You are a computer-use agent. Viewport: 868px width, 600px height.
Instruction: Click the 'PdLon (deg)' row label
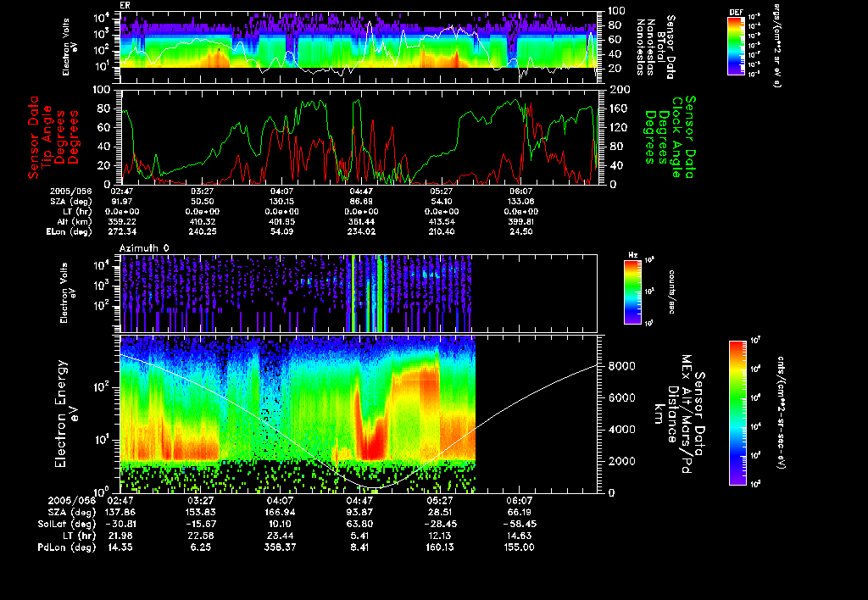tap(66, 547)
